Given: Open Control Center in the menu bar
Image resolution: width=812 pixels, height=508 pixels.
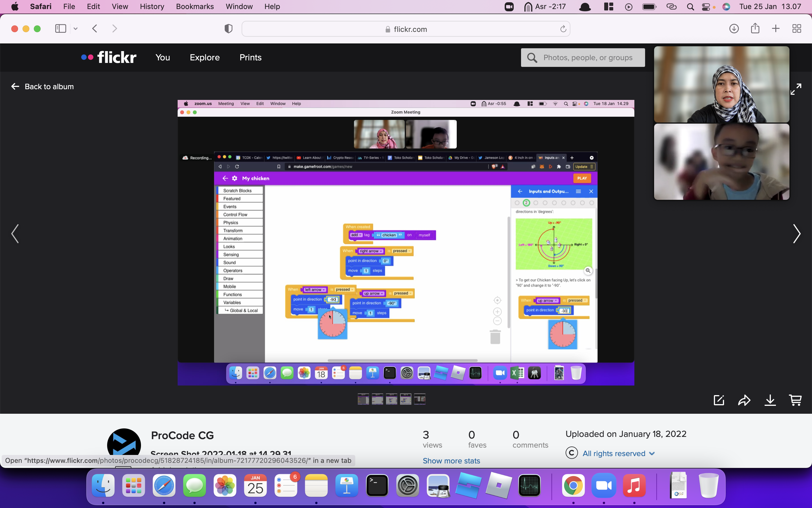Looking at the screenshot, I should point(706,6).
